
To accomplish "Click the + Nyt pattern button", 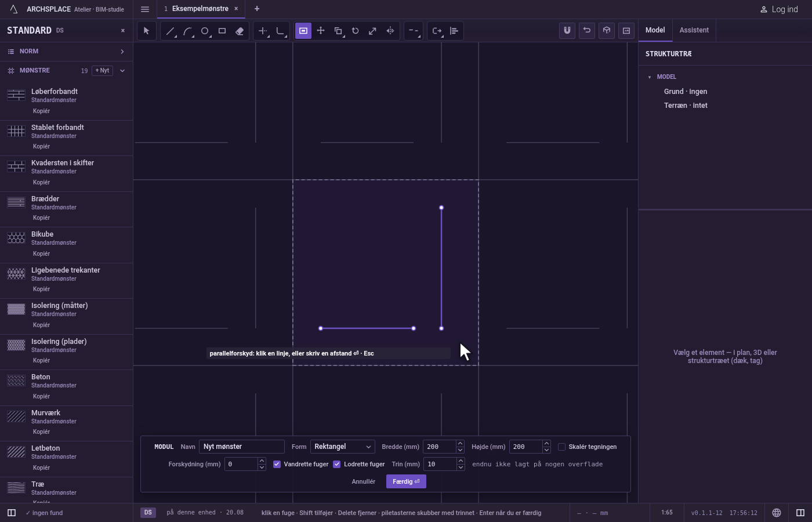I will 102,71.
